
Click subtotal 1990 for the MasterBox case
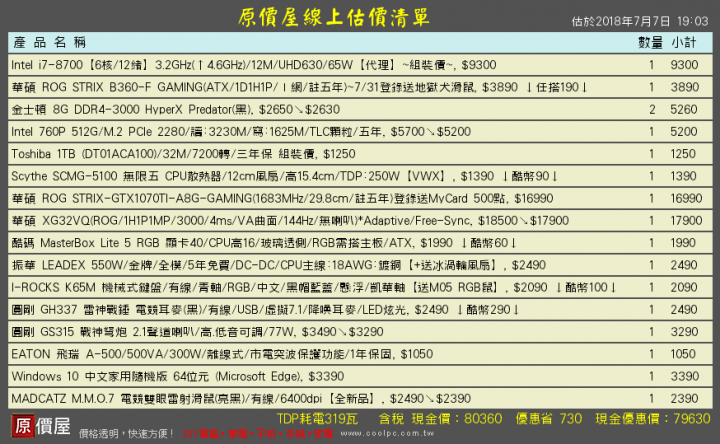tap(683, 243)
